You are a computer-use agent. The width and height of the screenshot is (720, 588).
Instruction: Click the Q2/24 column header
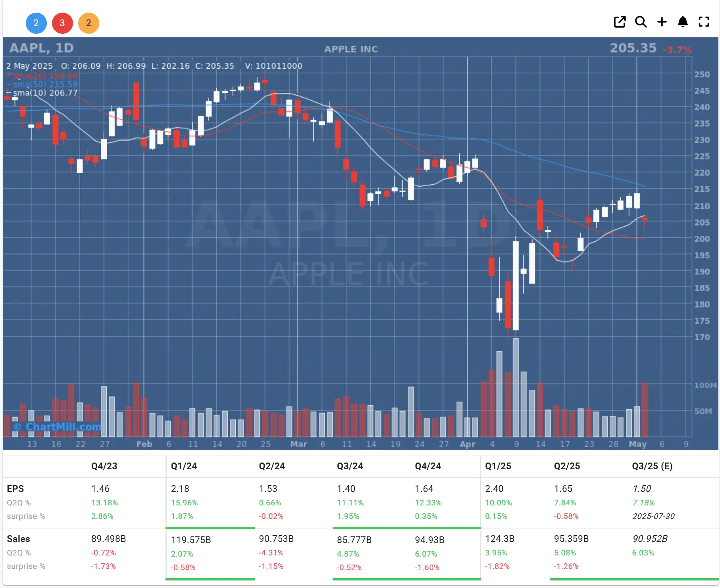[272, 466]
